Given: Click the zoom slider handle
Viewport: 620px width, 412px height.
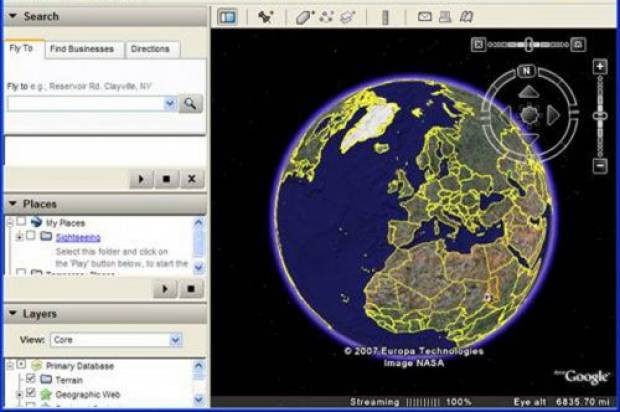Looking at the screenshot, I should coord(600,116).
